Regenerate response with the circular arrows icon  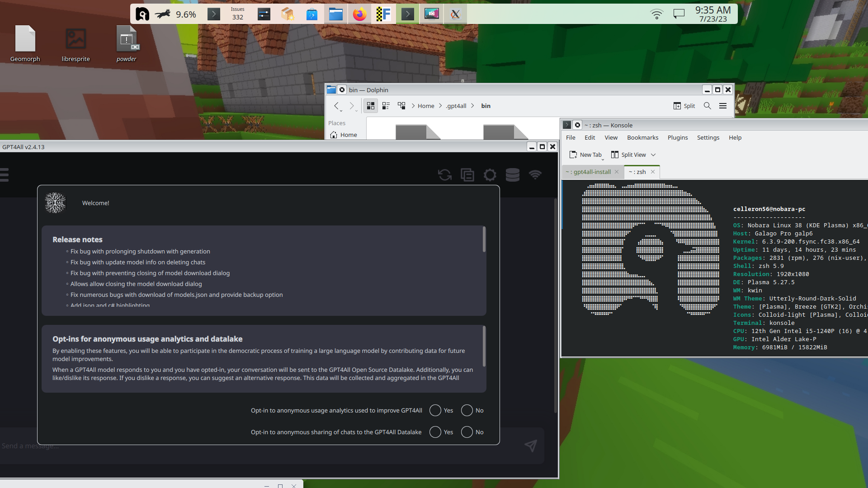[445, 175]
